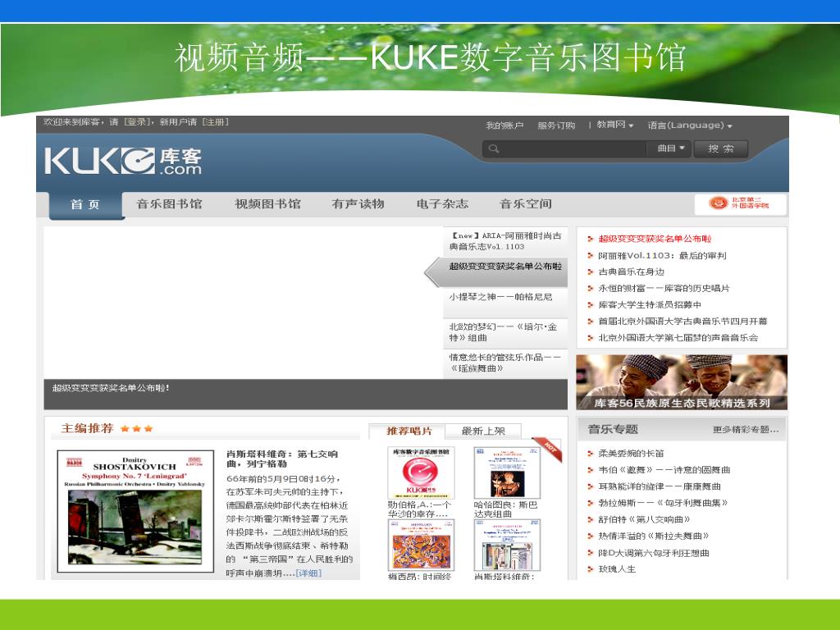840x630 pixels.
Task: Open the 音乐空间 tab
Action: [x=526, y=204]
